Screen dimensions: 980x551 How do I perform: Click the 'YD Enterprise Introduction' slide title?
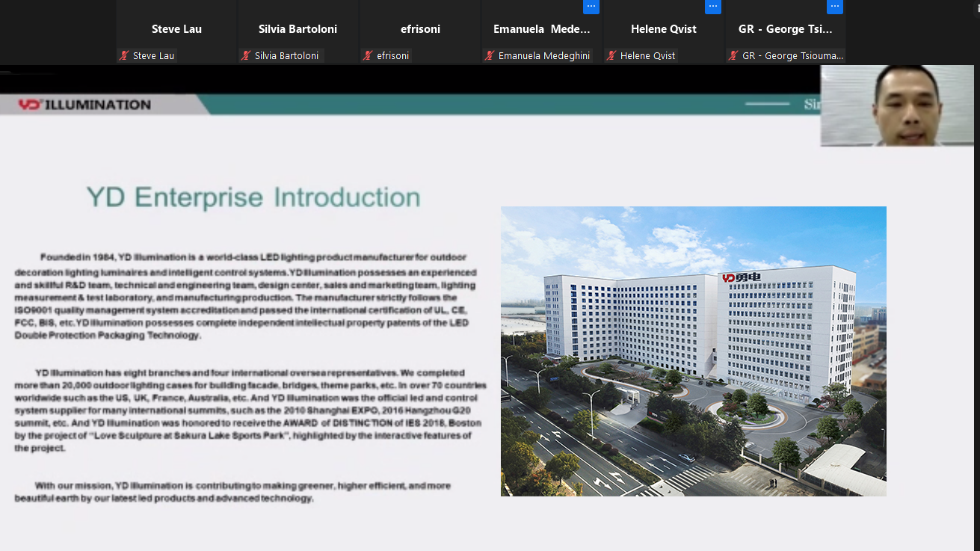pyautogui.click(x=253, y=198)
